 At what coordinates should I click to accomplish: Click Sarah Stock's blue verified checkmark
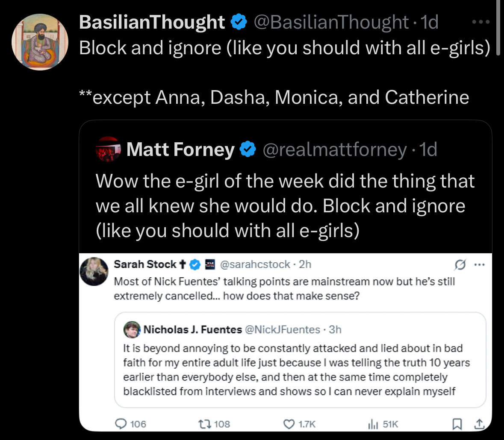[x=195, y=265]
